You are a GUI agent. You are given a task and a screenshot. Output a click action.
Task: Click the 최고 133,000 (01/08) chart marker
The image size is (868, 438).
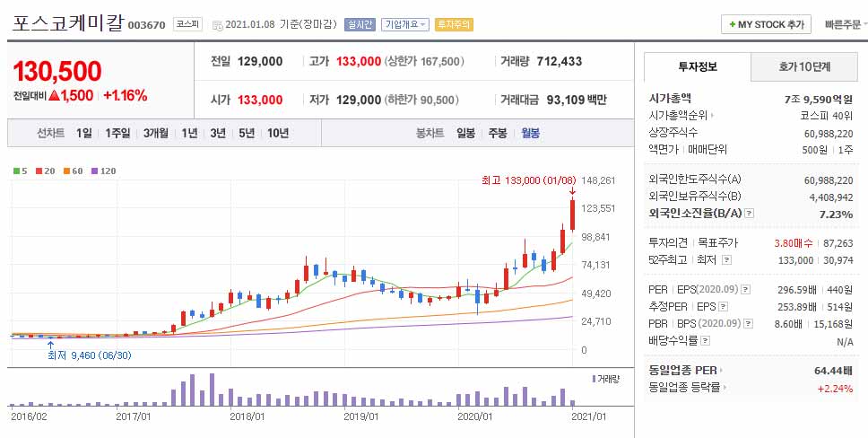click(528, 180)
